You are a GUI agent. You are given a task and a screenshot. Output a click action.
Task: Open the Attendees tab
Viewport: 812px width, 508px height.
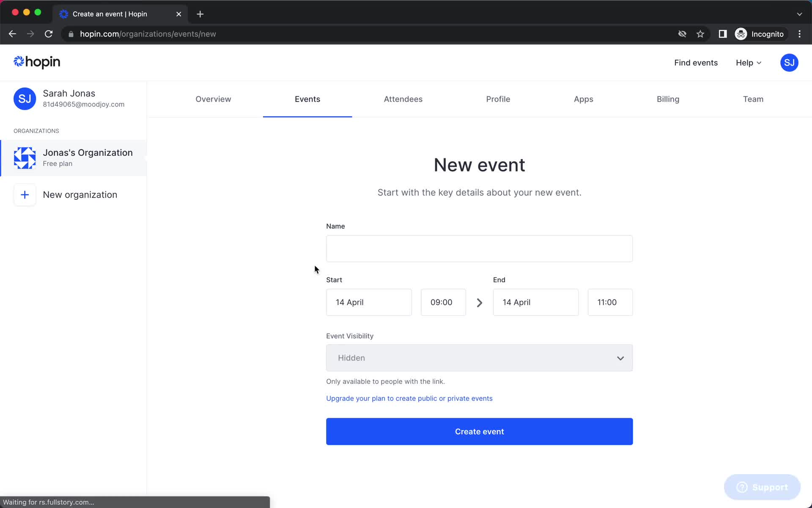coord(403,99)
